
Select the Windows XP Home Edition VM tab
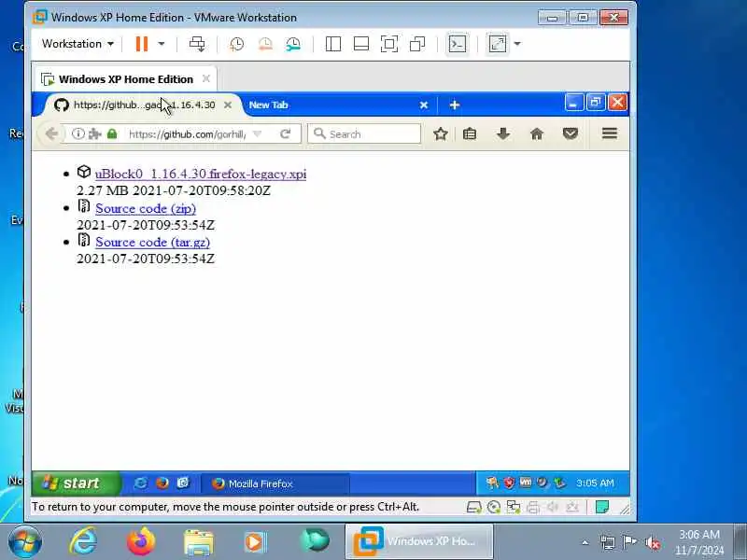pyautogui.click(x=126, y=79)
